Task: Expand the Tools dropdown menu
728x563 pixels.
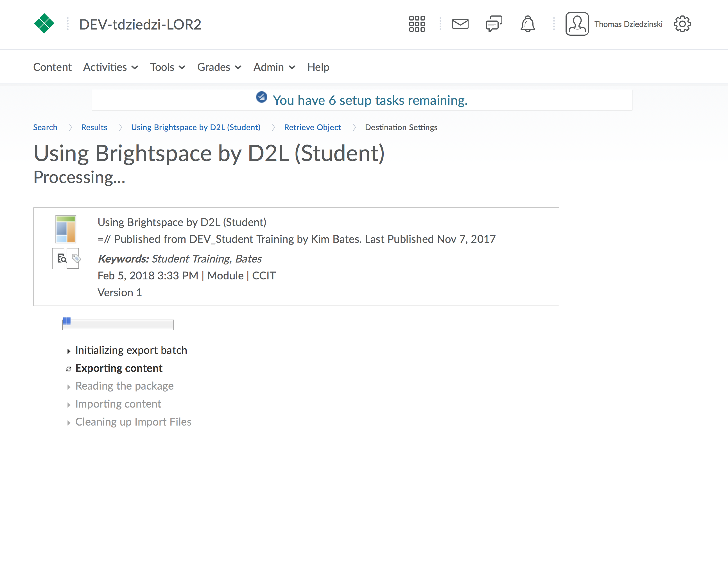Action: click(x=168, y=67)
